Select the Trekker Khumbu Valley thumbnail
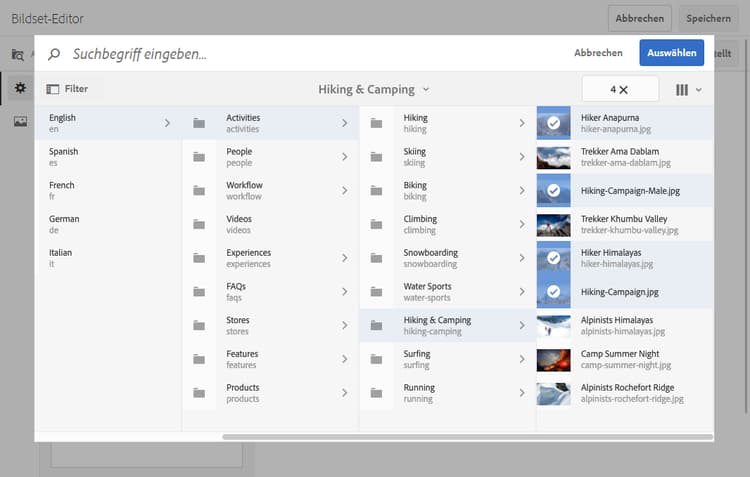Viewport: 750px width, 477px height. 553,225
